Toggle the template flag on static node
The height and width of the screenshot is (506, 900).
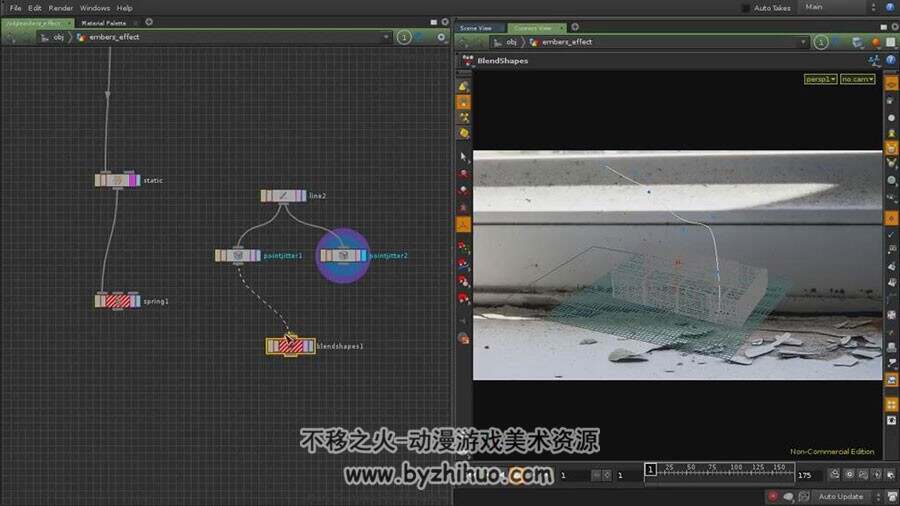click(x=132, y=180)
